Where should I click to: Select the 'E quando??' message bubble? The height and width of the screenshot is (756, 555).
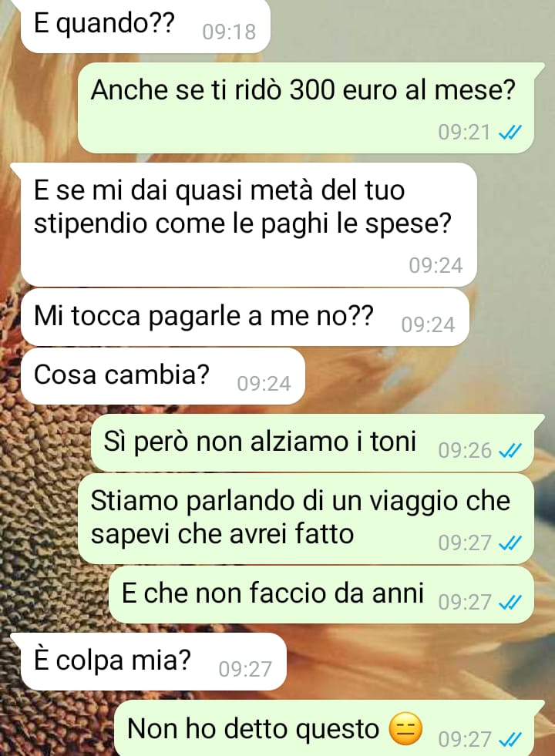[145, 25]
